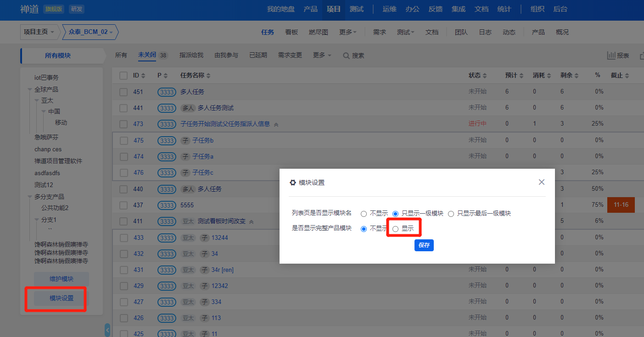This screenshot has width=644, height=337.
Task: Check the checkbox for task 451
Action: coord(123,92)
